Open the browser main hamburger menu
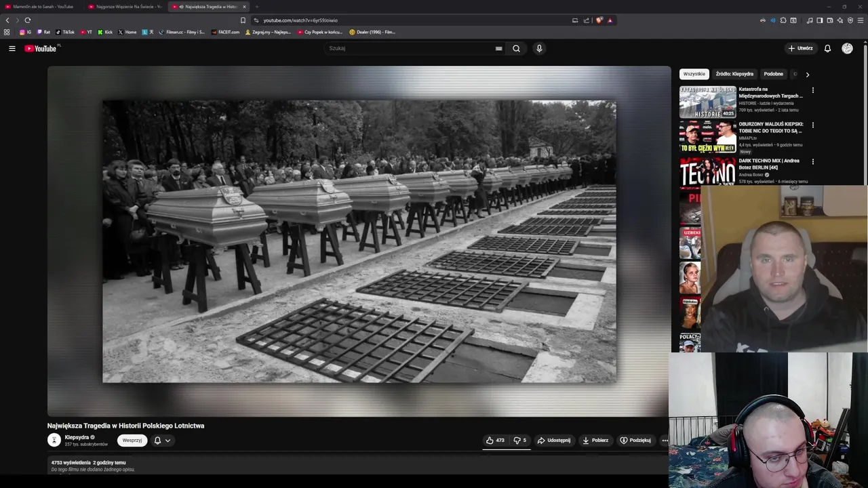 (x=861, y=20)
